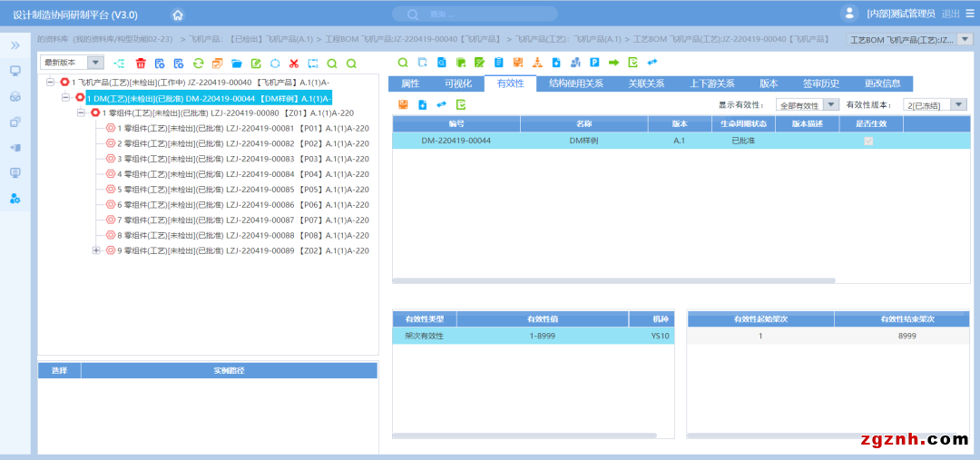Click the red scissors cut icon

click(x=293, y=64)
